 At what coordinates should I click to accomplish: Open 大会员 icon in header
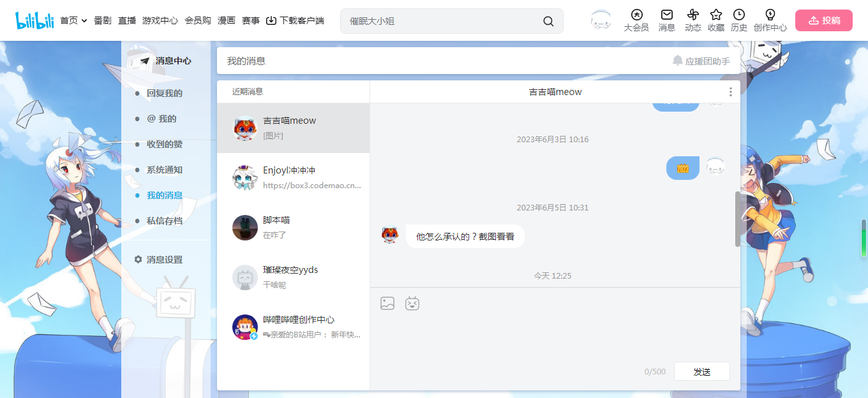coord(636,15)
